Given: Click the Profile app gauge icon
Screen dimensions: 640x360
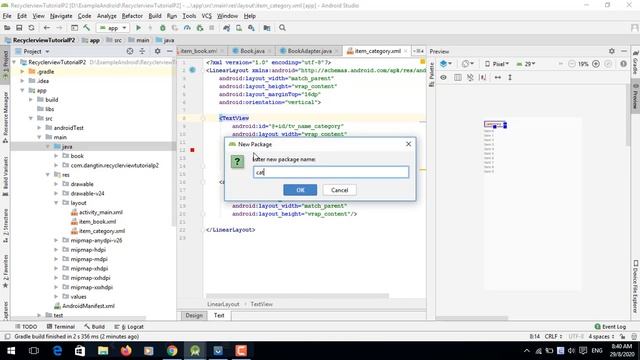Looking at the screenshot, I should pos(187,28).
